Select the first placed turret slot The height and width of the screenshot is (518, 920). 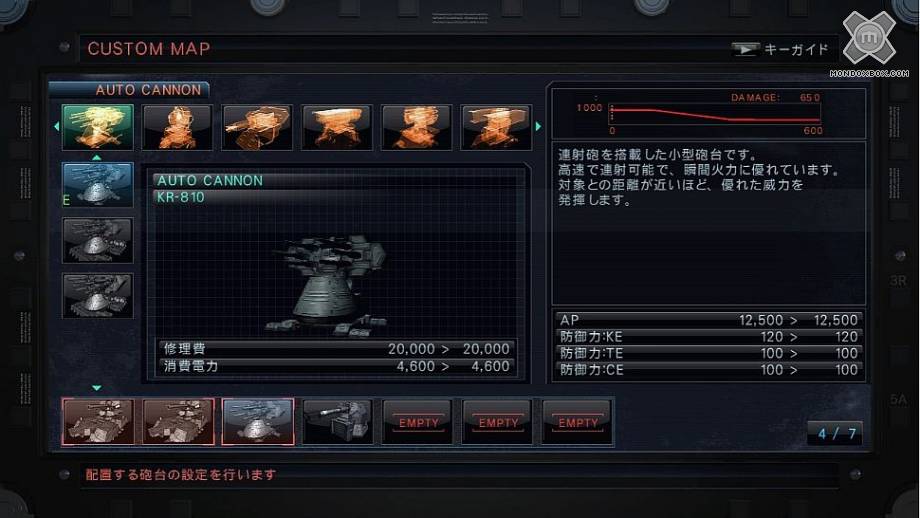click(x=98, y=421)
